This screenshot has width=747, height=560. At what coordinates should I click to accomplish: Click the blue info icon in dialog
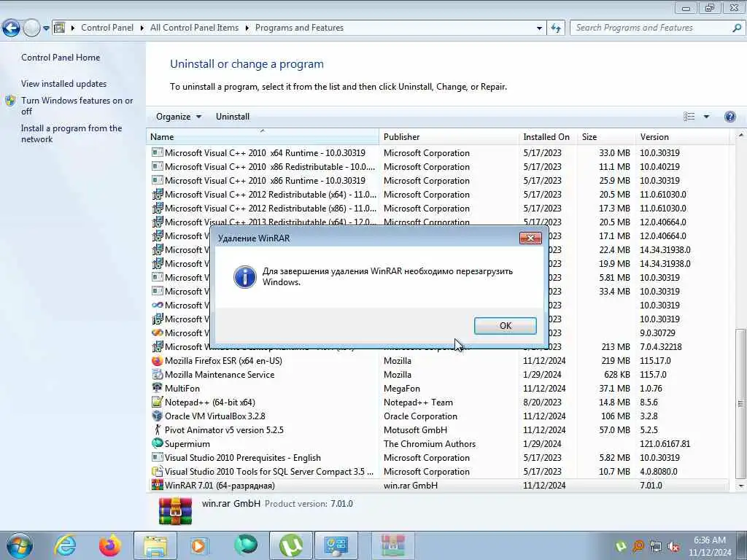coord(245,276)
